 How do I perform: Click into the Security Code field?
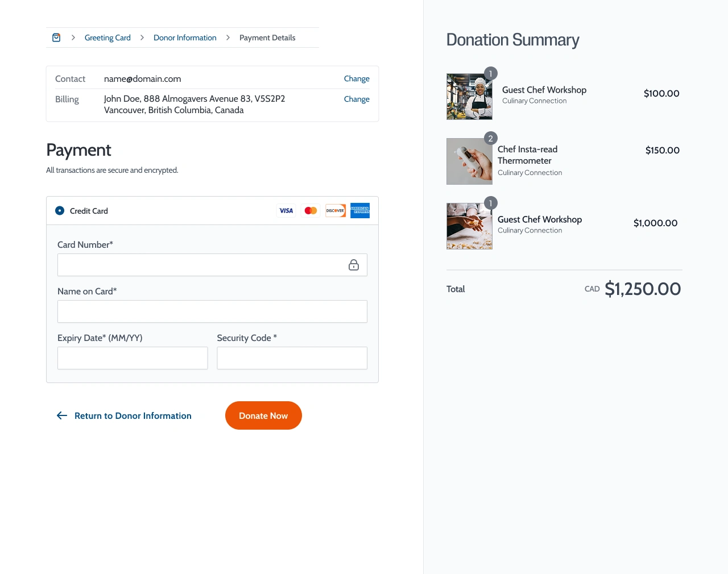tap(292, 358)
